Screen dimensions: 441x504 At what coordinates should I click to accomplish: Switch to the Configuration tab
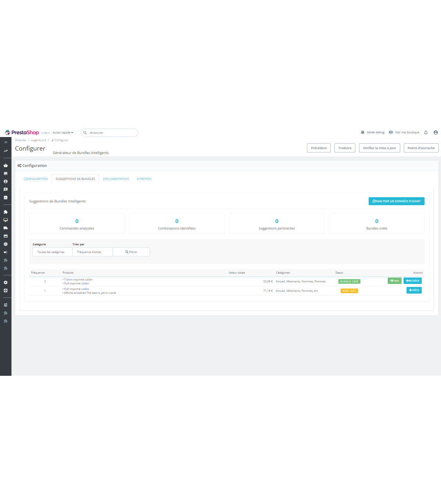(36, 179)
